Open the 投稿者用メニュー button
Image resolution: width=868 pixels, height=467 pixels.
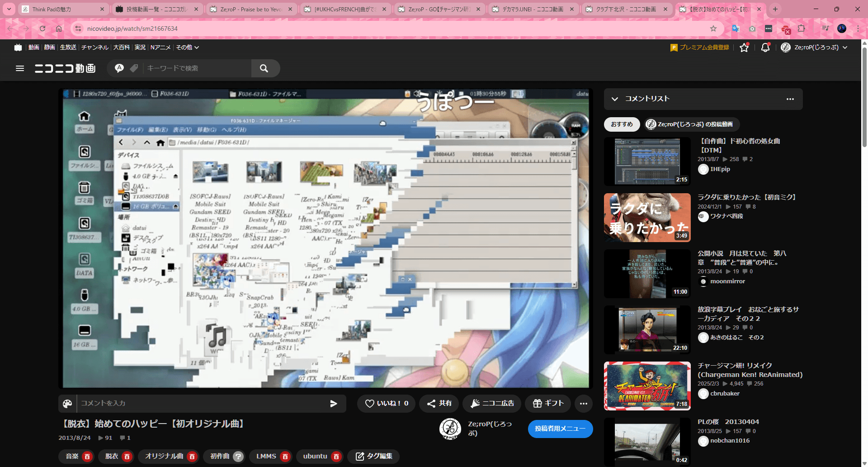(x=560, y=429)
